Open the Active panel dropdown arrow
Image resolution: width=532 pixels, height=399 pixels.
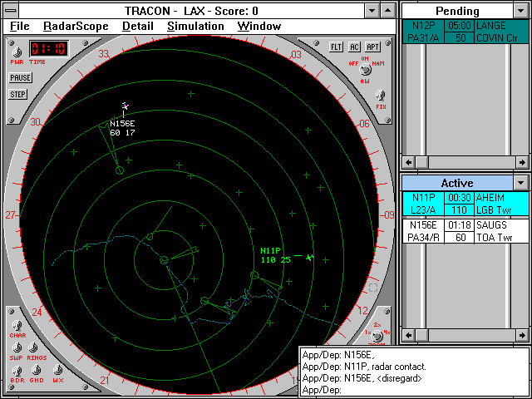(x=521, y=183)
